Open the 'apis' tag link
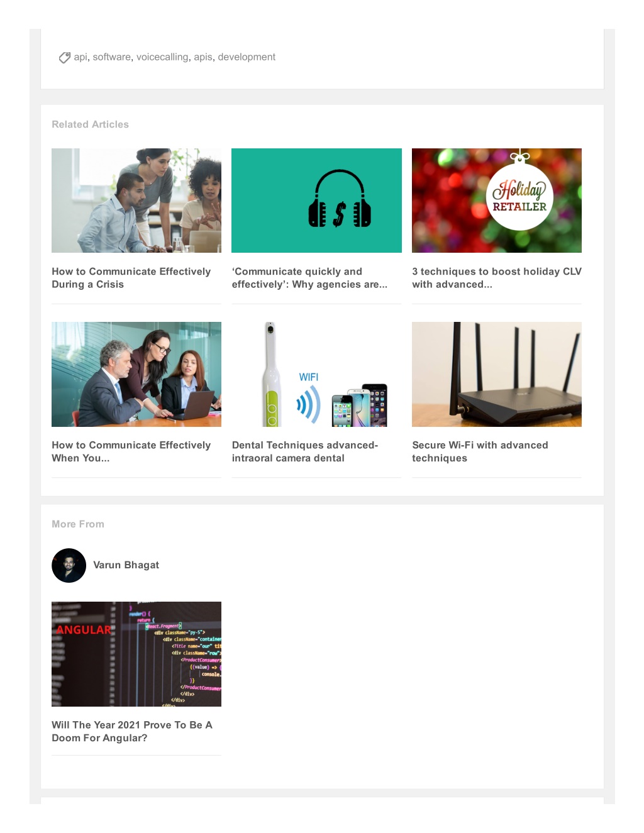 point(203,57)
